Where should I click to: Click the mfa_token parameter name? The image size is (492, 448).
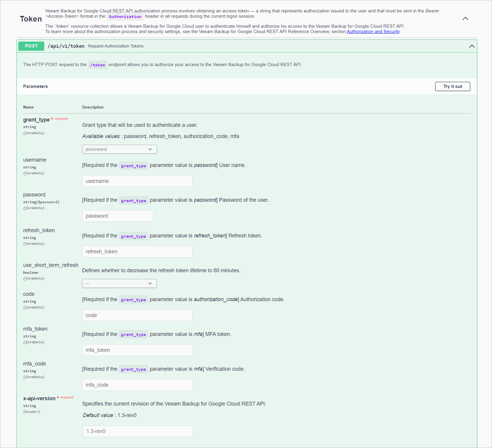tap(35, 329)
